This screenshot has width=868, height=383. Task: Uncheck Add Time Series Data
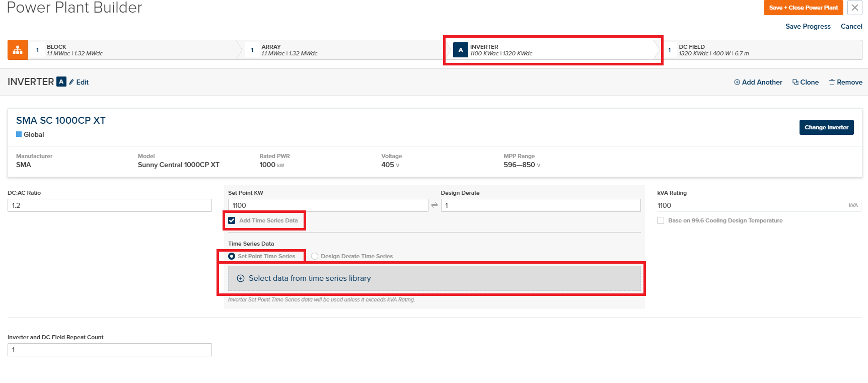[x=232, y=220]
